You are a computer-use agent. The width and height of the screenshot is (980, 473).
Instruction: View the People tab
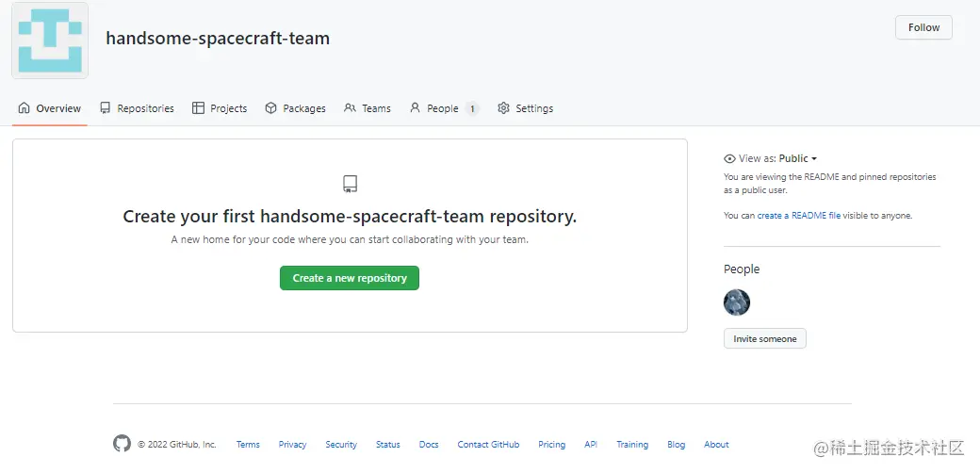pyautogui.click(x=444, y=108)
